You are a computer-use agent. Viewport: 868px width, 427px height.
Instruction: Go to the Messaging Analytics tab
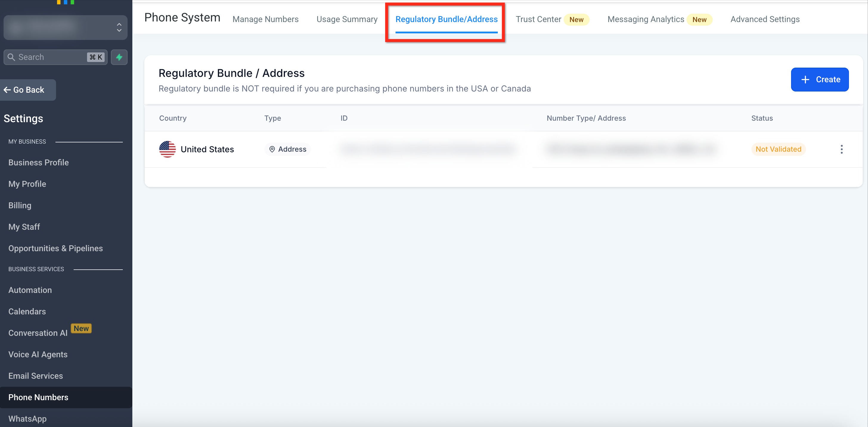point(645,20)
